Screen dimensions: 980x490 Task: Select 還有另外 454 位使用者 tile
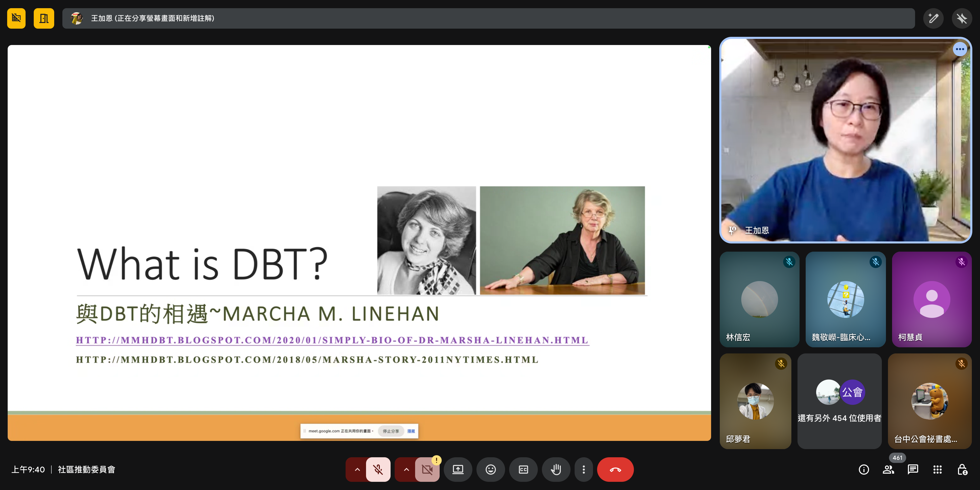click(839, 401)
